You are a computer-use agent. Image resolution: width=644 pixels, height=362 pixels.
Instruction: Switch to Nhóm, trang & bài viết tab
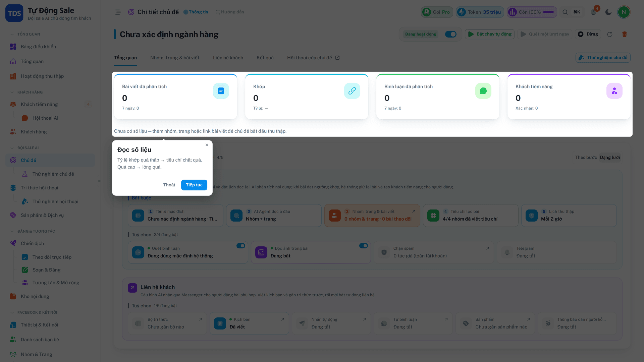[175, 58]
